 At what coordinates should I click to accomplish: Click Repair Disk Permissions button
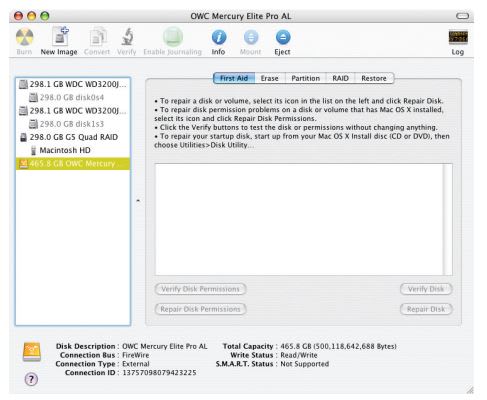pyautogui.click(x=200, y=309)
